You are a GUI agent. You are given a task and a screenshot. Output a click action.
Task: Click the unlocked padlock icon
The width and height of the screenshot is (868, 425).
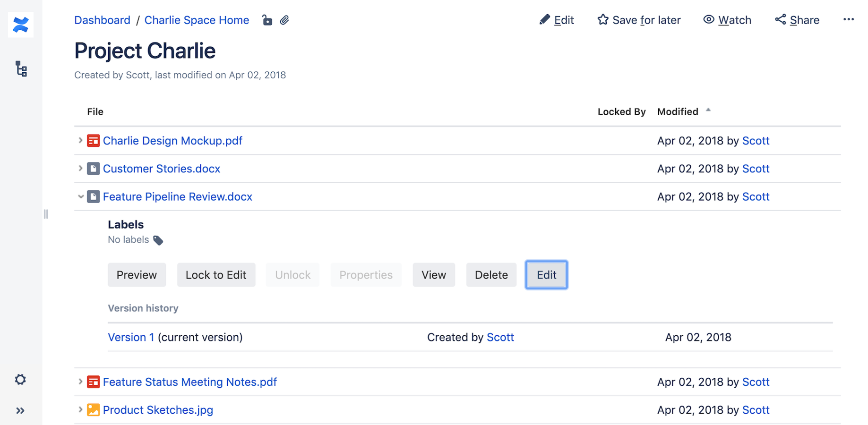point(267,20)
